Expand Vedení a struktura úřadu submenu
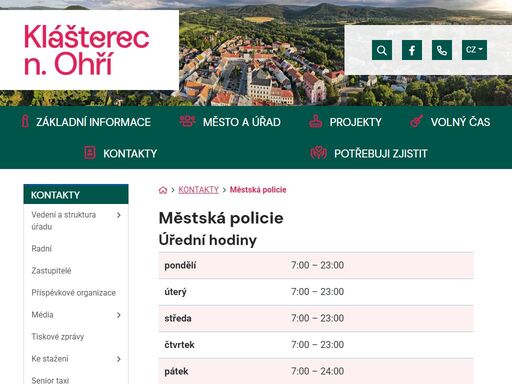The width and height of the screenshot is (512, 384). pos(119,215)
